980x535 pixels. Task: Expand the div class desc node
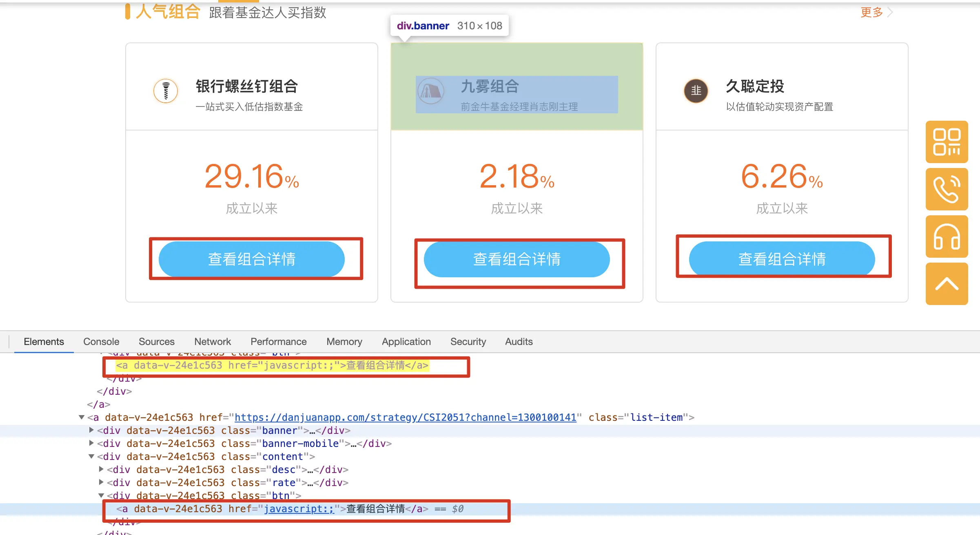click(101, 469)
